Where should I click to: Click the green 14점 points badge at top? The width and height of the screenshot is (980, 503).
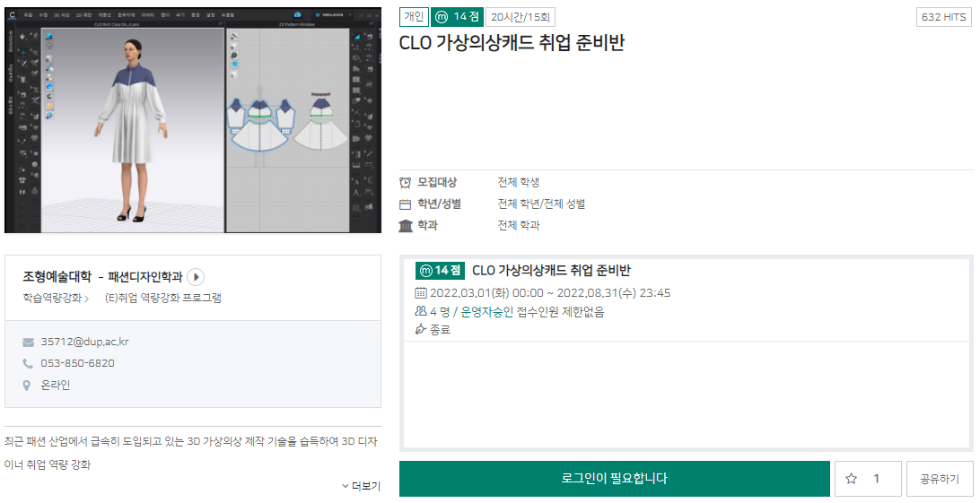point(458,17)
